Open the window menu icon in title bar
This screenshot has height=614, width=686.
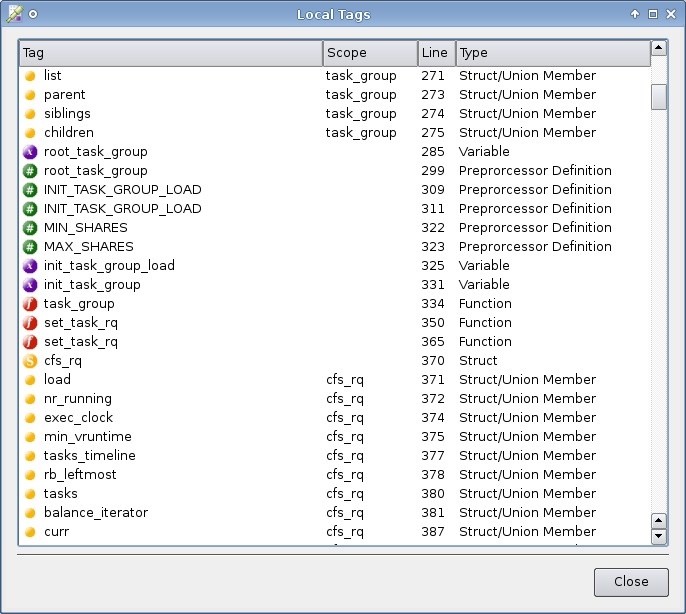[14, 14]
